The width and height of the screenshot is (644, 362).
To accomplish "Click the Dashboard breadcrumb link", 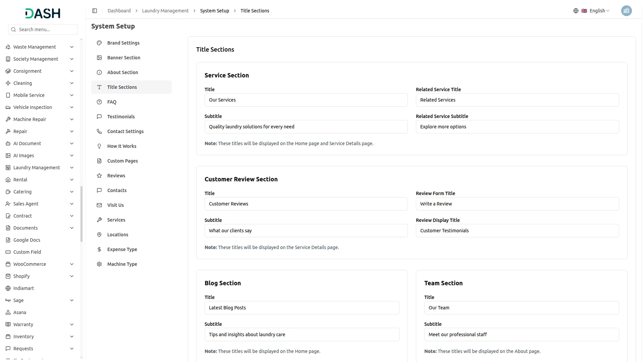I will [x=119, y=11].
